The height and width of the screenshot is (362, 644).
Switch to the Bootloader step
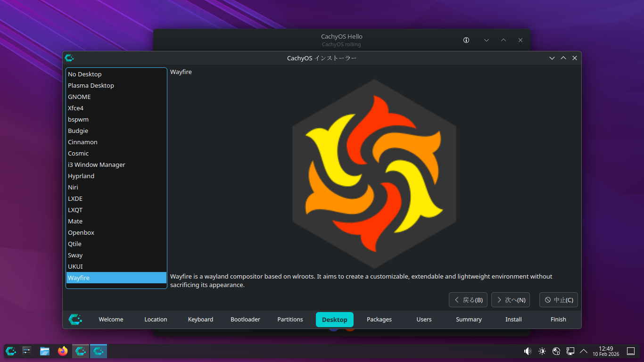tap(245, 320)
